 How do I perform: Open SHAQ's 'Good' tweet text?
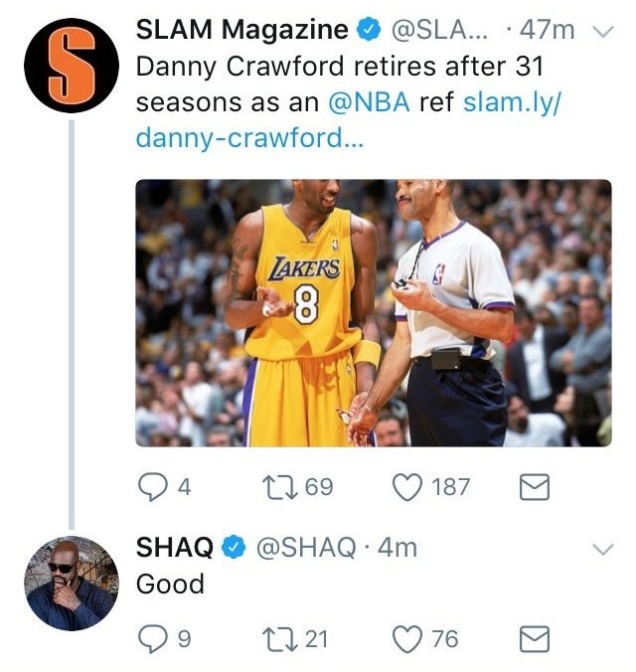click(170, 584)
